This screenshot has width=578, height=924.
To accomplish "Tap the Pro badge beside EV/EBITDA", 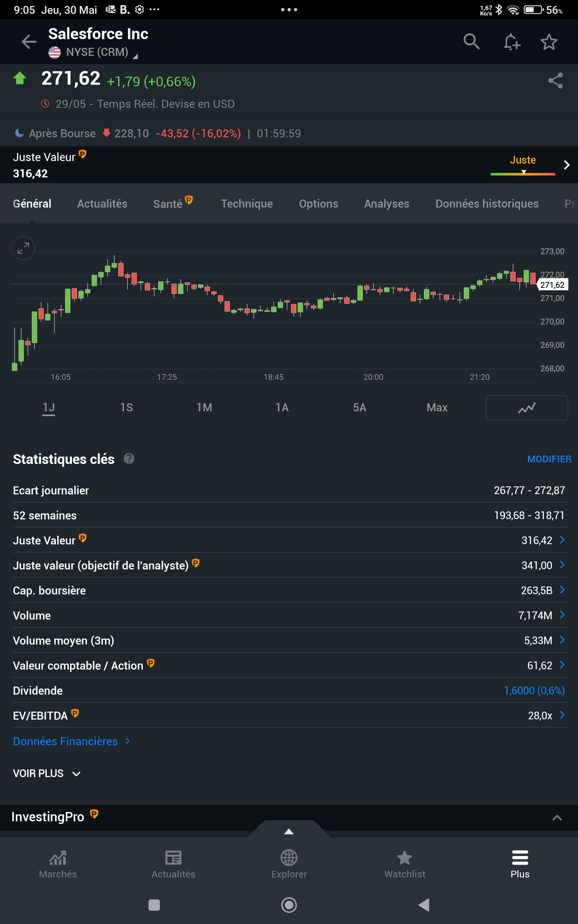I will (x=75, y=713).
